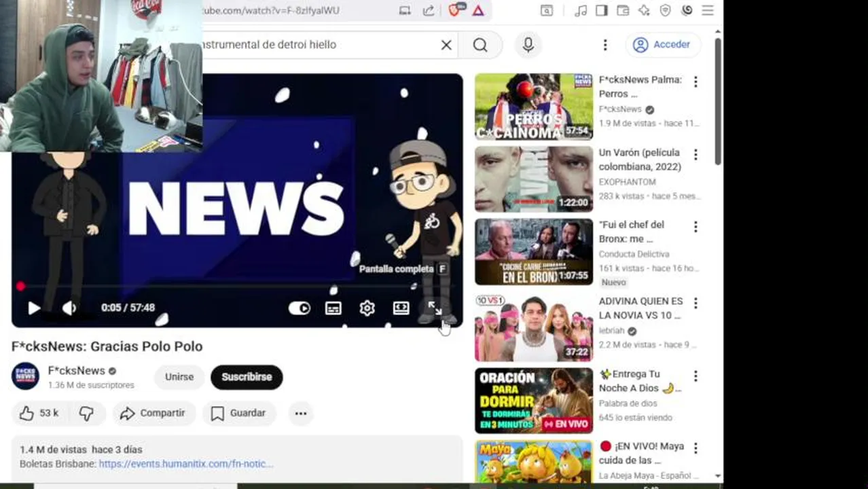Click the Brave Shields lion icon

tap(456, 10)
